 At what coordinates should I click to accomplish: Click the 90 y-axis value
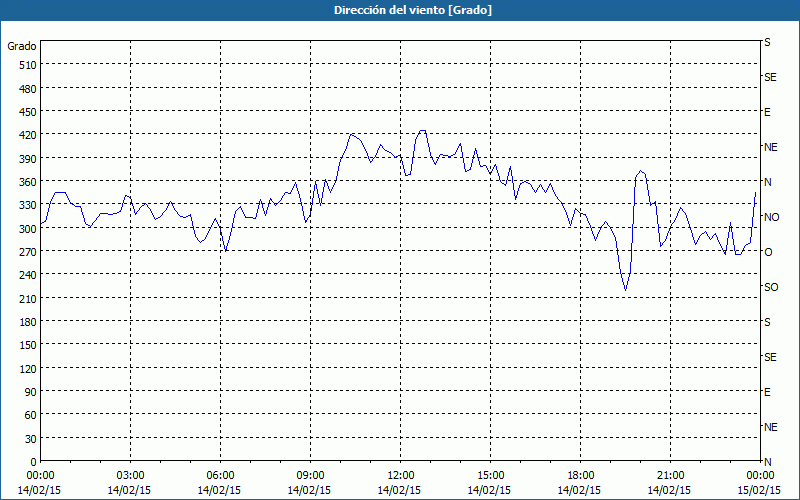coord(31,392)
